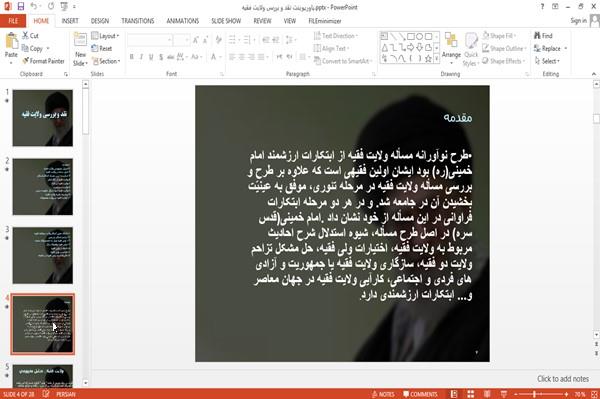Open the Layout dropdown
The width and height of the screenshot is (600, 399).
(x=106, y=36)
